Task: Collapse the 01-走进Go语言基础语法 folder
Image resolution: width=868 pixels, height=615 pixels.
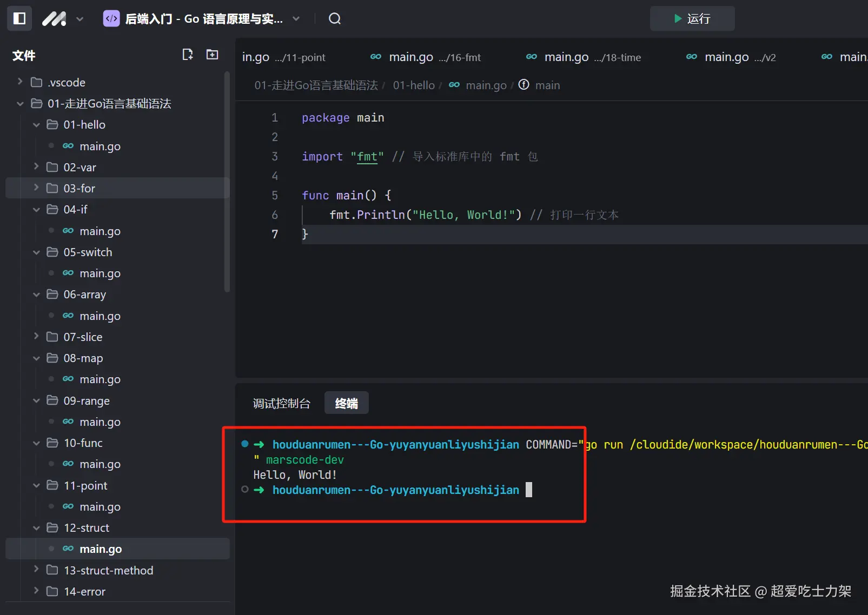Action: tap(20, 103)
